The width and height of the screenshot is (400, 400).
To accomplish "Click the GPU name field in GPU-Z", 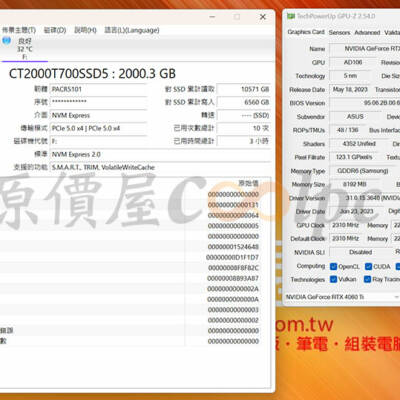I will click(365, 49).
